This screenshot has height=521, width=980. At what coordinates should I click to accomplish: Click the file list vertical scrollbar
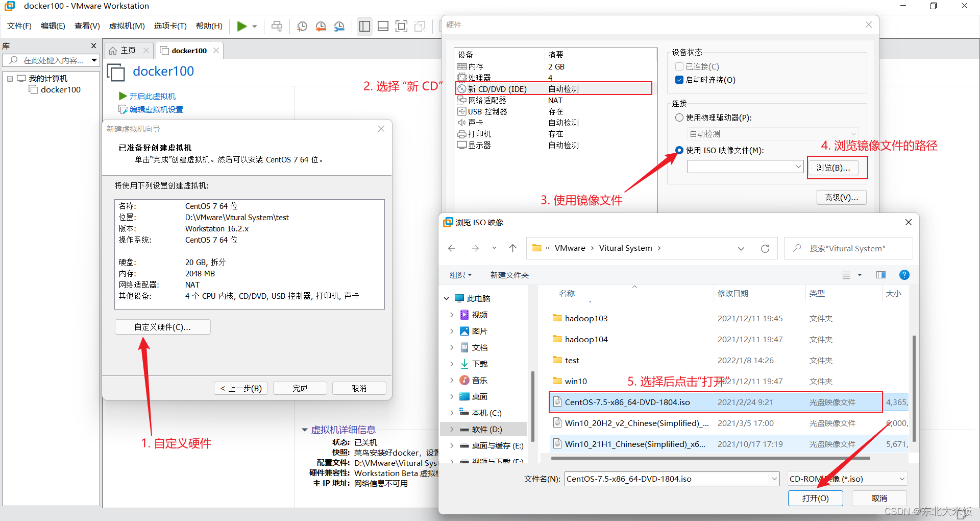pos(914,388)
